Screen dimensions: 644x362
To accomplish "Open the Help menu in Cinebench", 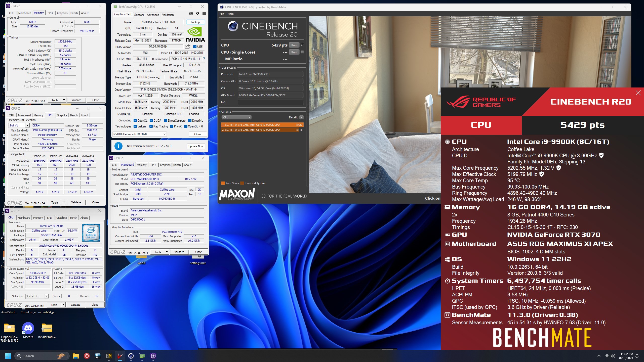I will coord(231,14).
